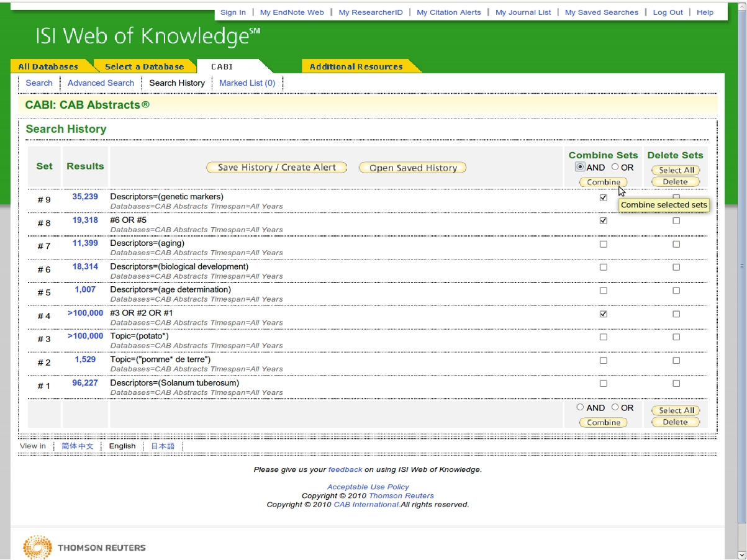This screenshot has height=560, width=747.
Task: Click the Log Out link
Action: point(668,12)
